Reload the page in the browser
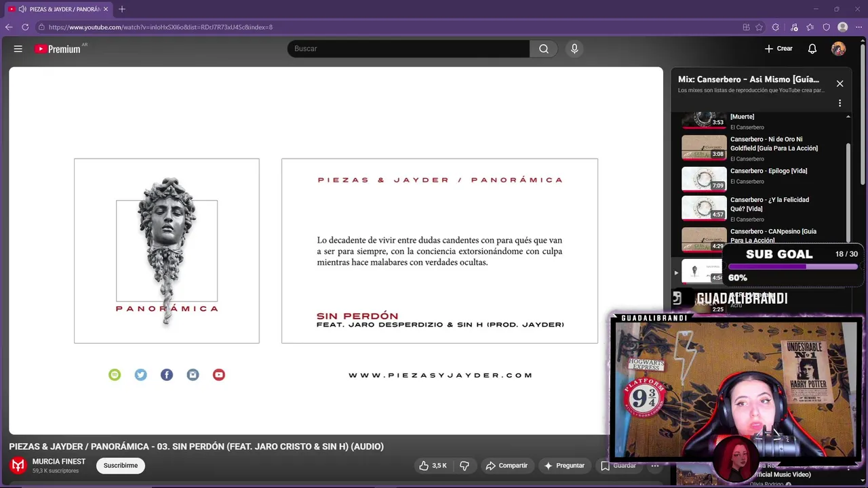The image size is (868, 488). coord(25,27)
